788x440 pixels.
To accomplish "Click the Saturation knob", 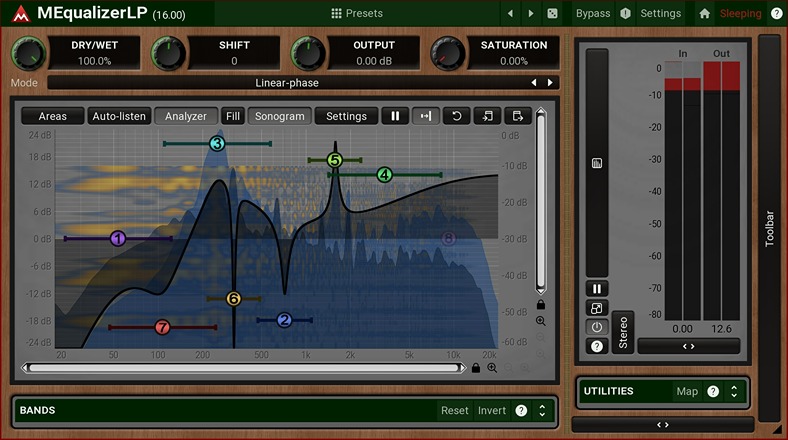I will click(x=447, y=53).
